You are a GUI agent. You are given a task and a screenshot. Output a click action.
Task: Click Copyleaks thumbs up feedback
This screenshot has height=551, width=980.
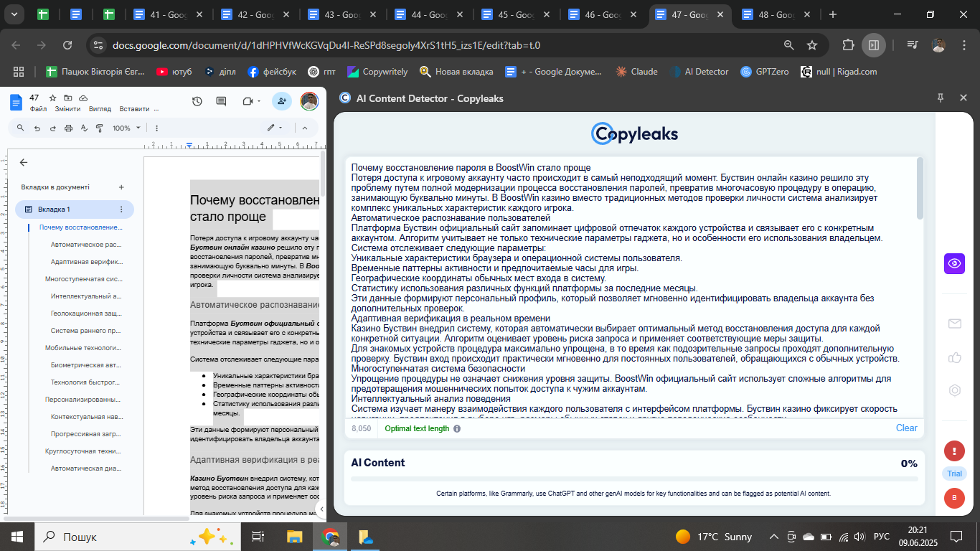point(954,357)
